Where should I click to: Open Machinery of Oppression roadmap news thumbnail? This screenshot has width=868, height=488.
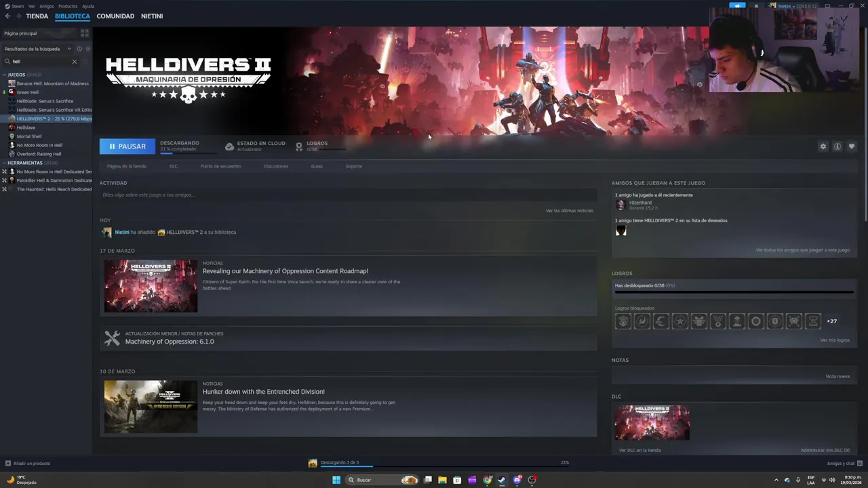tap(151, 286)
